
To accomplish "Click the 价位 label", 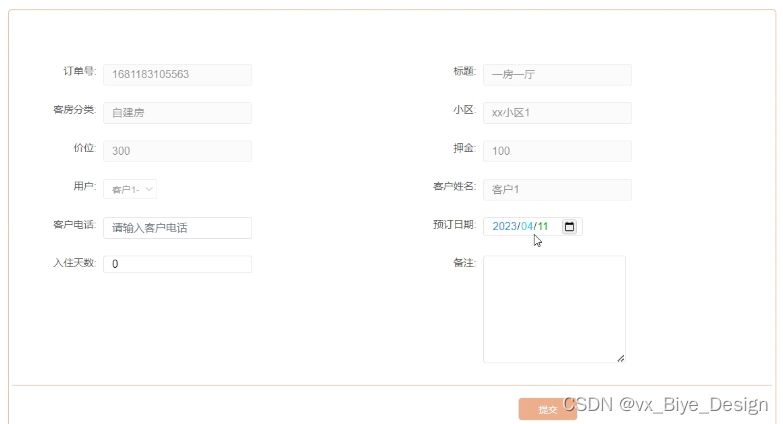I will pyautogui.click(x=84, y=148).
